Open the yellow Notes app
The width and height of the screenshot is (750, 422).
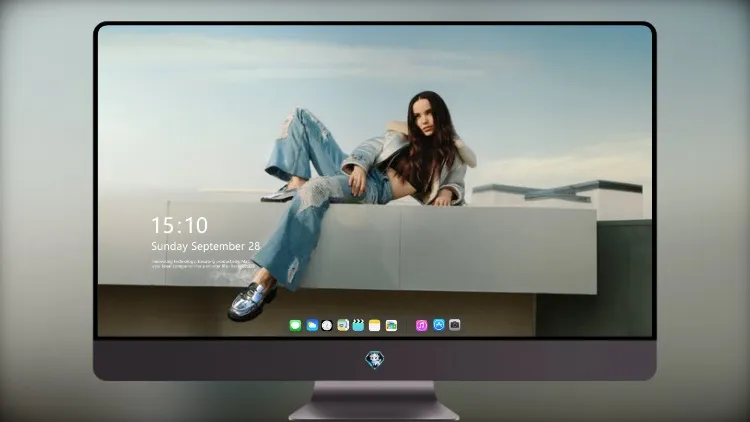click(x=375, y=325)
